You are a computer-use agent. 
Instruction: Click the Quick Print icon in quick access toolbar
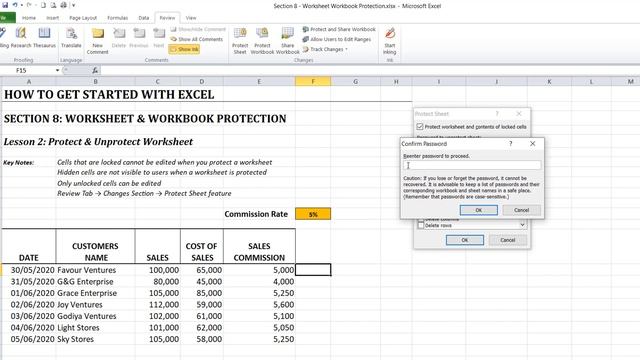(x=64, y=5)
